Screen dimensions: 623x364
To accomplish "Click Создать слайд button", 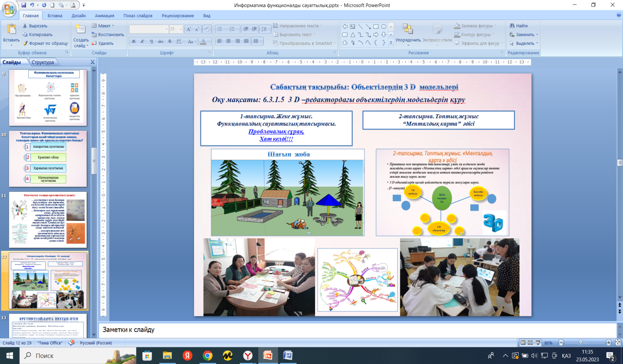I will pyautogui.click(x=81, y=35).
